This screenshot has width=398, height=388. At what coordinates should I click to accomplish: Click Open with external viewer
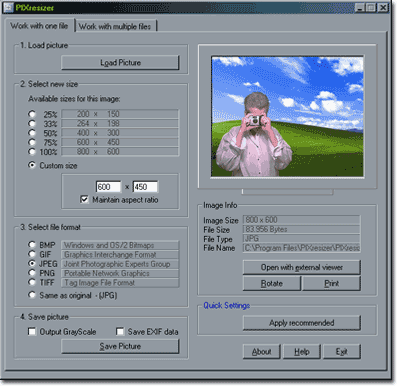click(302, 267)
